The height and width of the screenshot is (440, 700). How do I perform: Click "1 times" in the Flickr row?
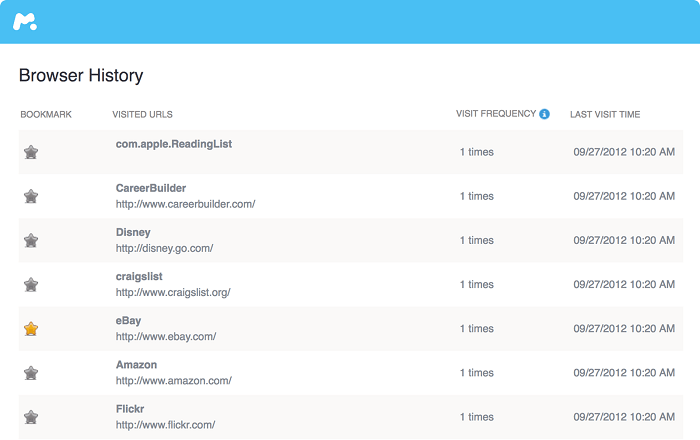pyautogui.click(x=477, y=417)
